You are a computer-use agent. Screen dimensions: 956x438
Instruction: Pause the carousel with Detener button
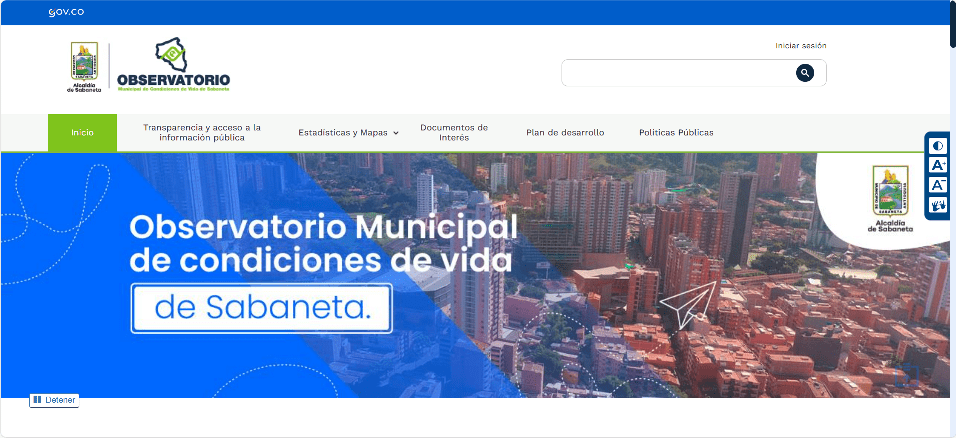point(54,400)
